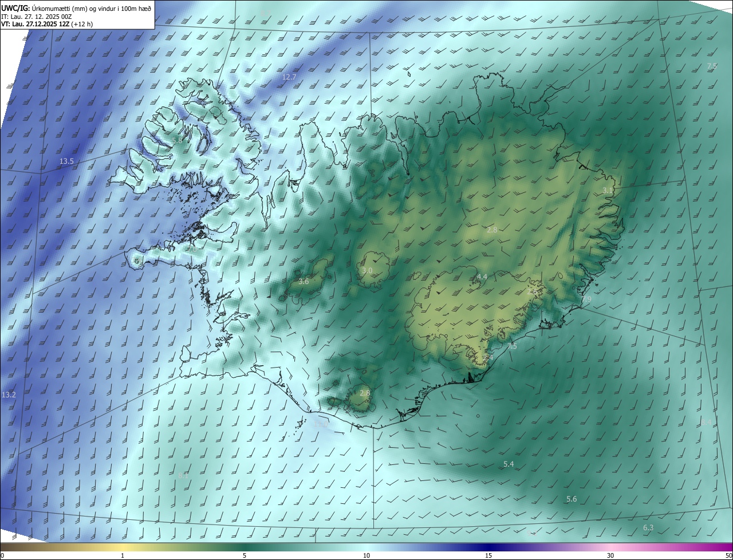This screenshot has width=733, height=560.
Task: Click the colorbar tick label 15
Action: click(x=488, y=555)
